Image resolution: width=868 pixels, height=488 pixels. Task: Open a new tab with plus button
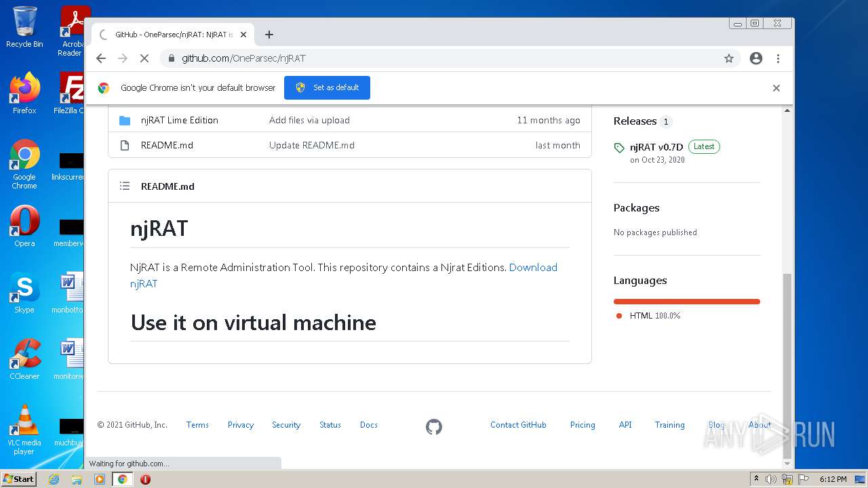click(x=269, y=35)
